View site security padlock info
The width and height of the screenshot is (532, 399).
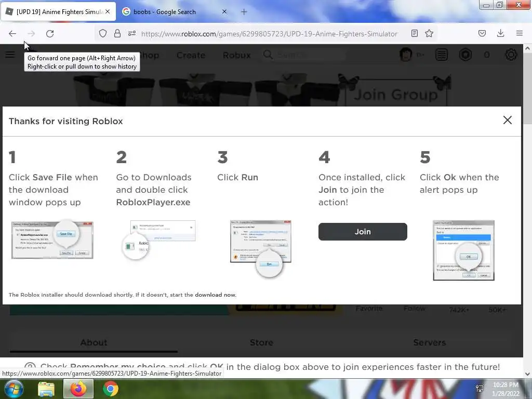pos(117,33)
